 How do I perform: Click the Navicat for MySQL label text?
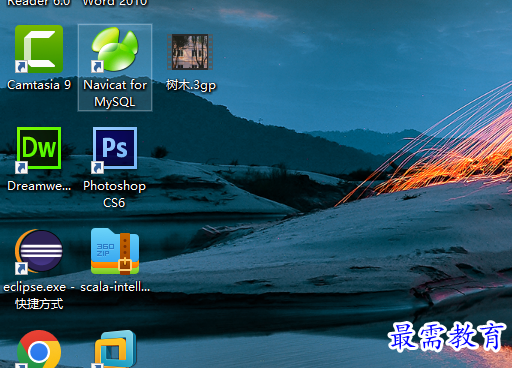pos(115,93)
